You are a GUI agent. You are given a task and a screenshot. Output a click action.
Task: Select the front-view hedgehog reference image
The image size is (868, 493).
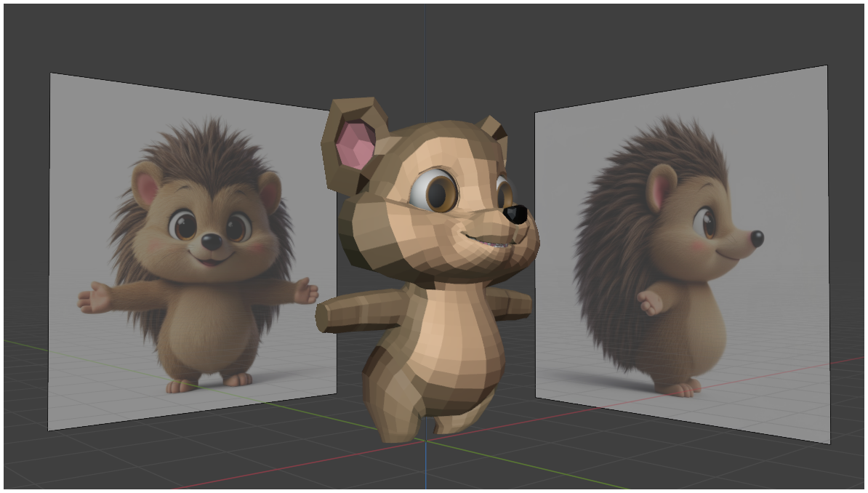coord(192,252)
